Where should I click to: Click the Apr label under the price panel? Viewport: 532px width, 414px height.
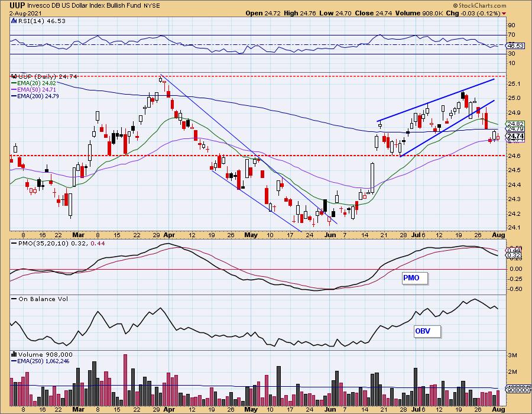coord(169,235)
